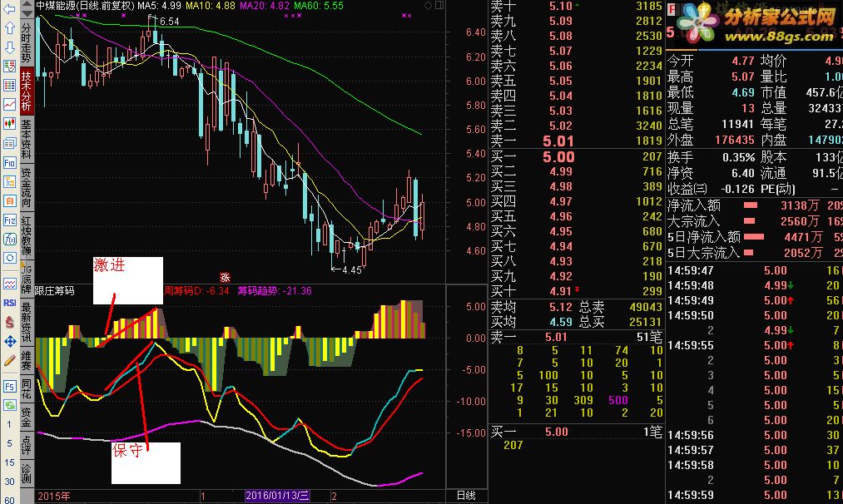Click the 日线 period selector
This screenshot has height=504, width=843.
click(465, 496)
